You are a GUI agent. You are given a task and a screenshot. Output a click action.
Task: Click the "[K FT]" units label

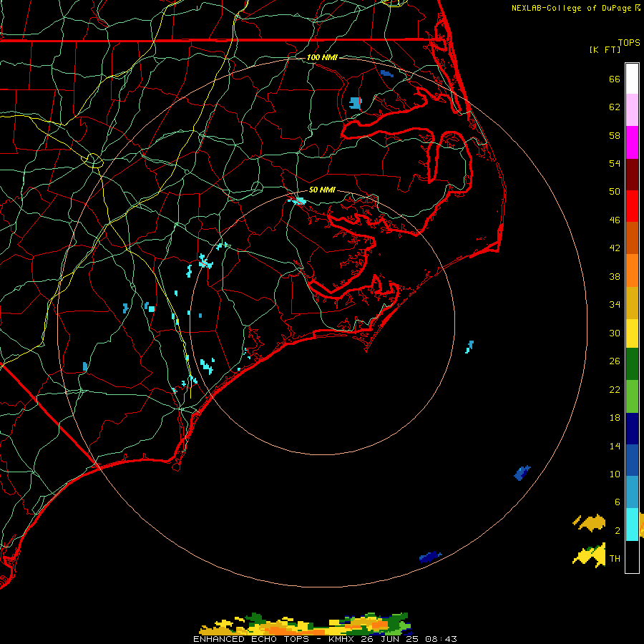tap(605, 49)
